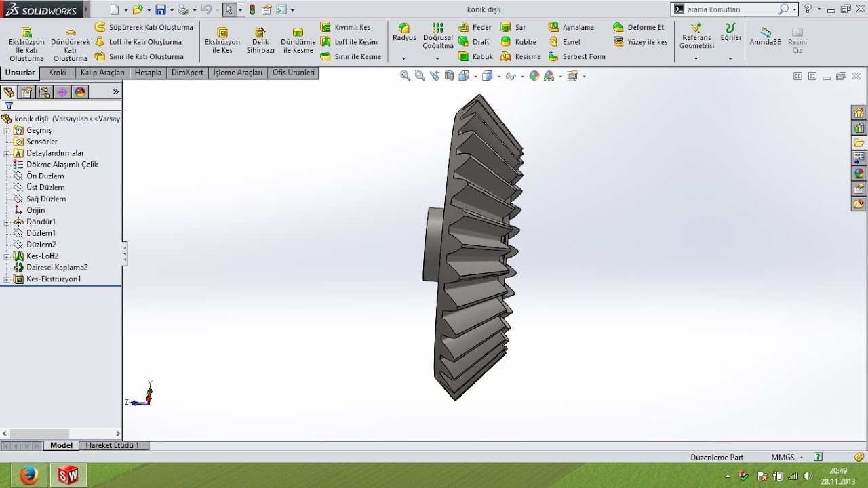868x488 pixels.
Task: Choose Loft ile Katı Oluşturma command
Action: pos(138,42)
